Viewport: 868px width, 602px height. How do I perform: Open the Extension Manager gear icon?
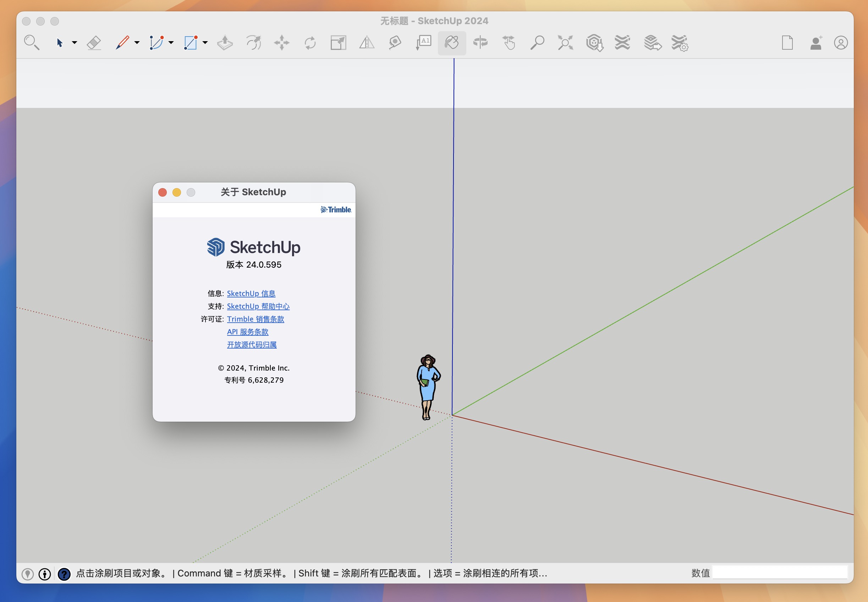pos(680,43)
